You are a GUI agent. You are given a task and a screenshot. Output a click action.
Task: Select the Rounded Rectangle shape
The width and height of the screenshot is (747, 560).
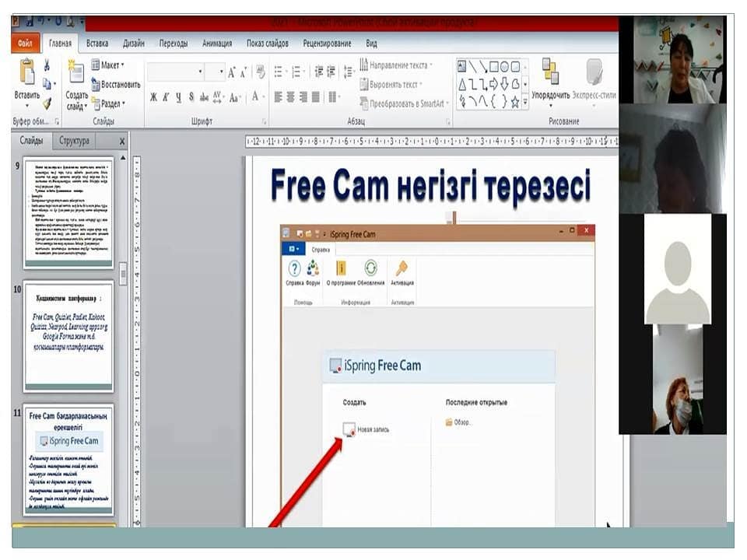[x=515, y=66]
